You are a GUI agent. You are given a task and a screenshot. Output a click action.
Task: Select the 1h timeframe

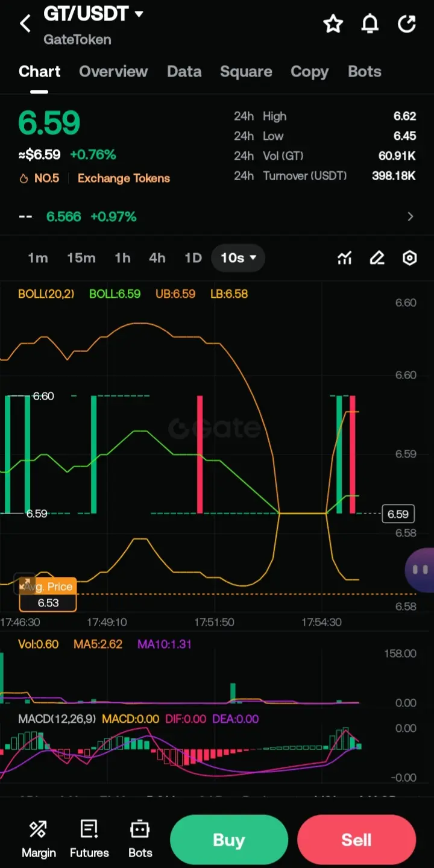pos(122,258)
